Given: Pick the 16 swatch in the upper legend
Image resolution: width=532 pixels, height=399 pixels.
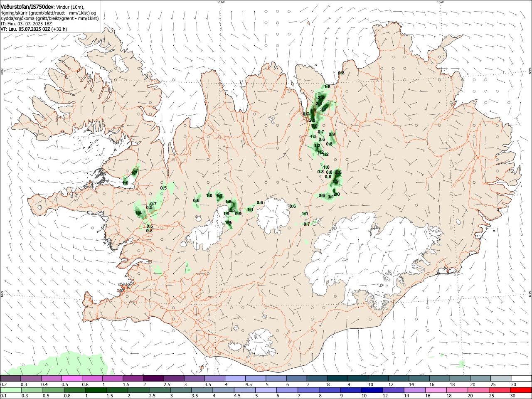Looking at the screenshot, I should (x=439, y=379).
